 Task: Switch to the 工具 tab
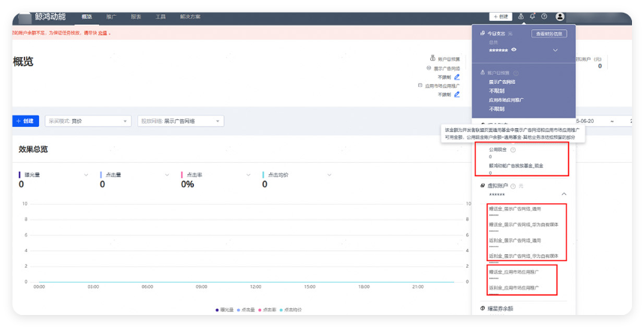tap(161, 16)
